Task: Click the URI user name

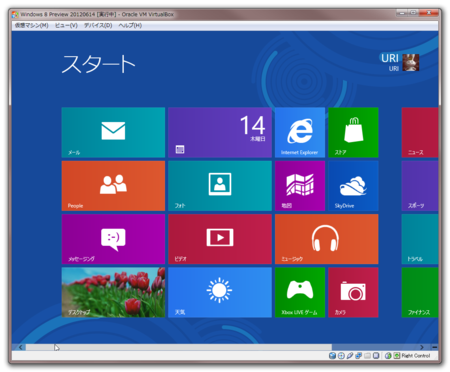Action: [390, 58]
